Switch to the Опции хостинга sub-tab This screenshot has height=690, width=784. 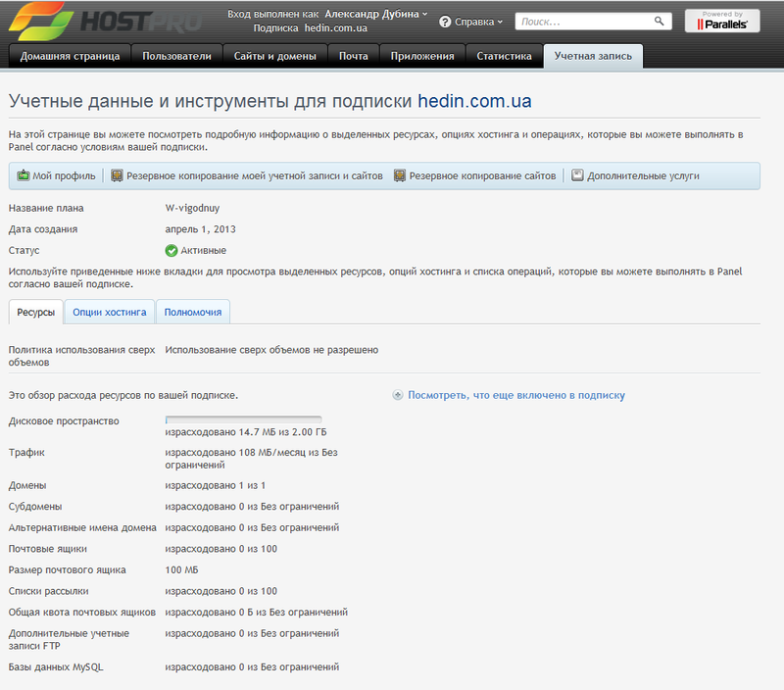(x=110, y=312)
